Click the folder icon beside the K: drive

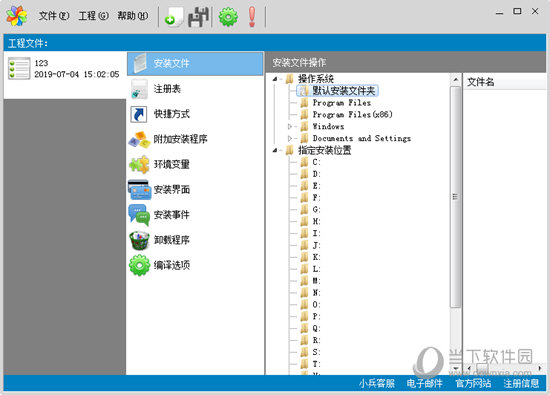(x=304, y=257)
